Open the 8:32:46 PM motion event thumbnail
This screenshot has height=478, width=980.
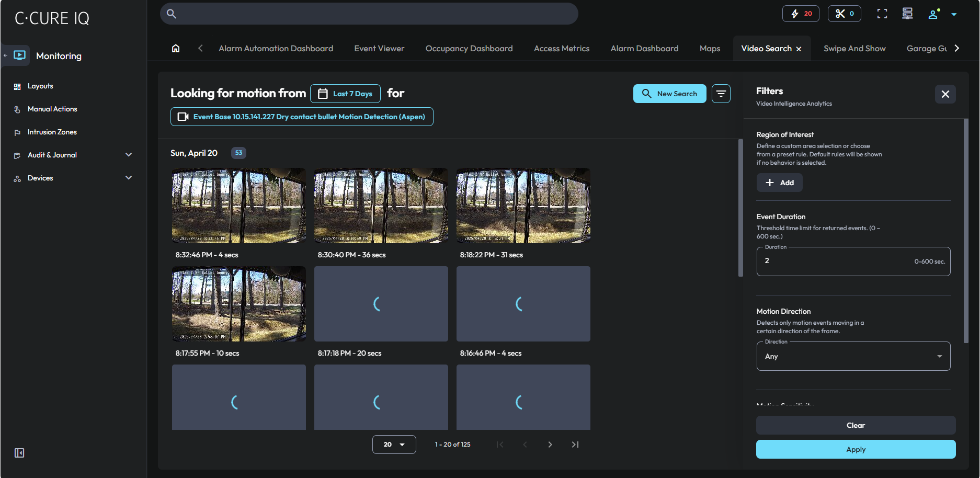(238, 205)
